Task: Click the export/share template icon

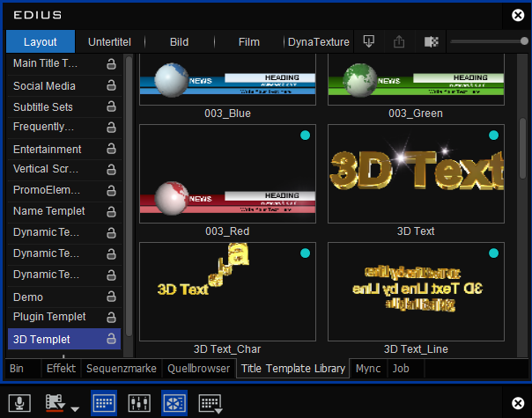Action: pos(399,41)
